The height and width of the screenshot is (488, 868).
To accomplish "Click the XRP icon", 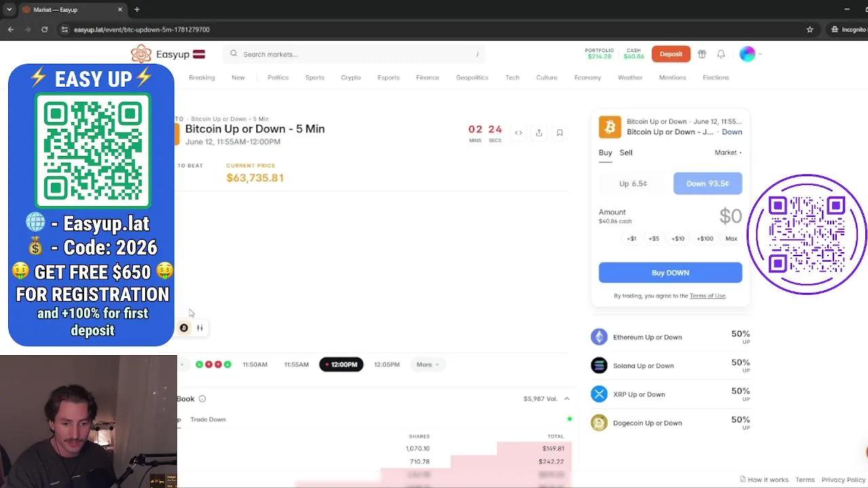I will [x=599, y=394].
